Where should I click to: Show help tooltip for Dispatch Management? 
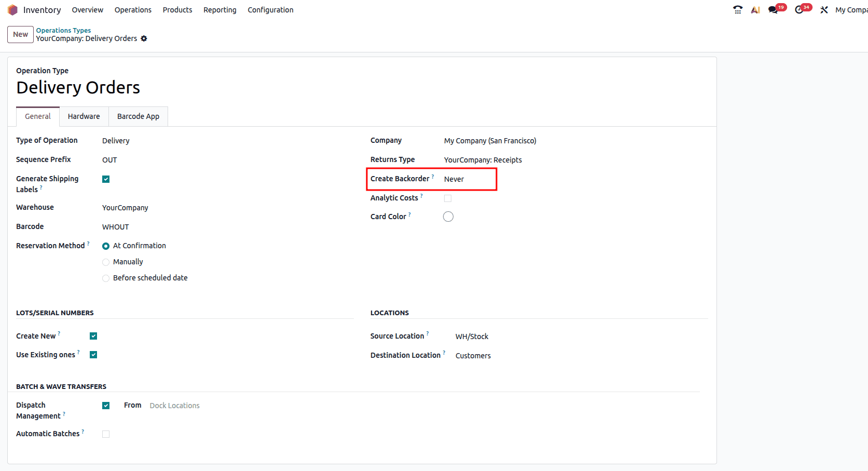[64, 414]
